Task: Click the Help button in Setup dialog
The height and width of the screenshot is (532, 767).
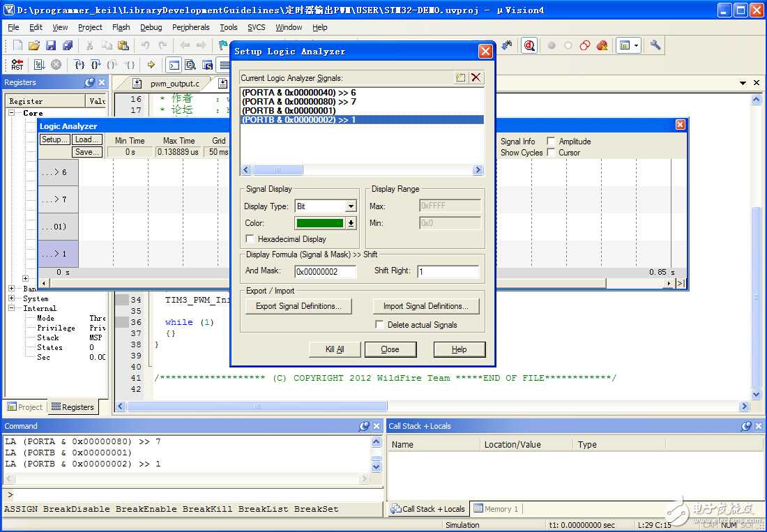Action: 460,349
